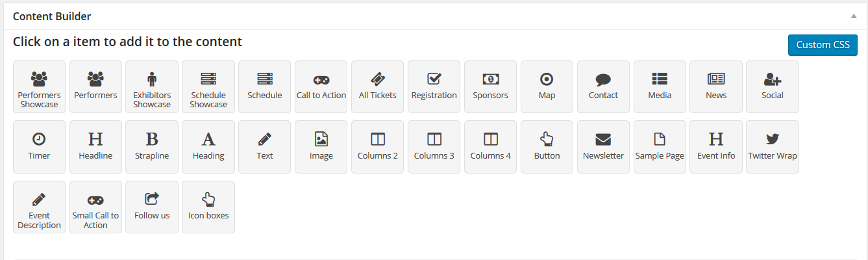Insert the Newsletter block
Viewport: 868px width, 260px height.
click(603, 147)
